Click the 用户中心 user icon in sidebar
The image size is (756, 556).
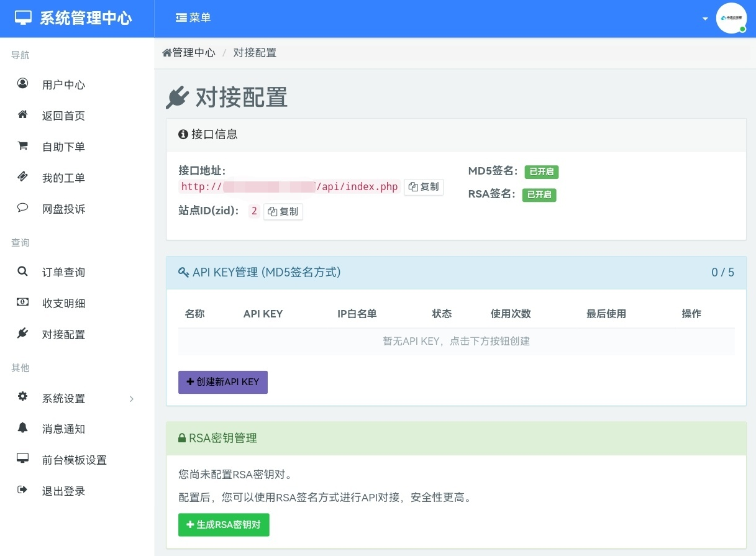tap(22, 83)
